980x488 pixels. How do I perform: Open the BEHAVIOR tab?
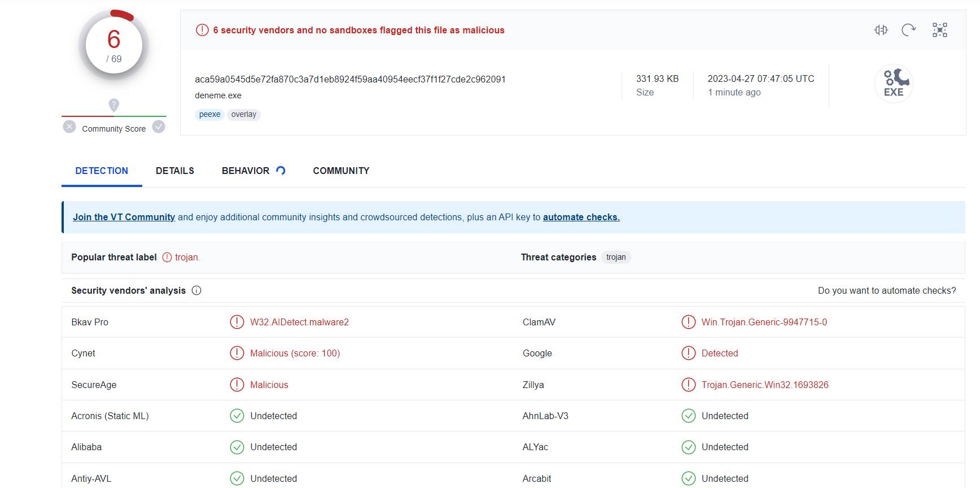click(246, 171)
